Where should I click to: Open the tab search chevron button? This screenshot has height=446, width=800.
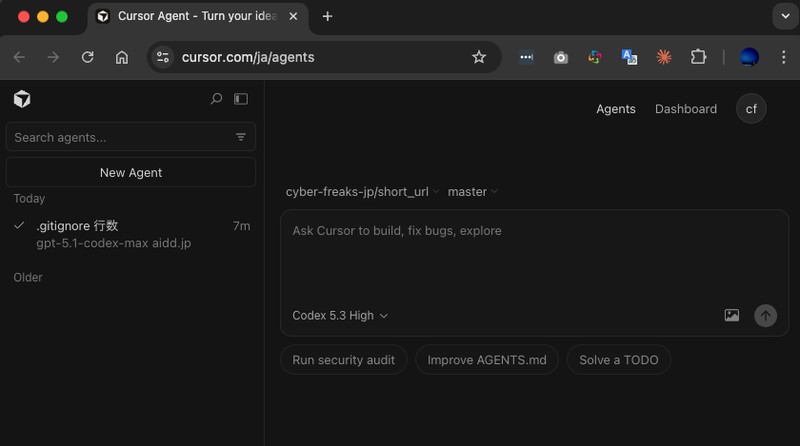786,16
